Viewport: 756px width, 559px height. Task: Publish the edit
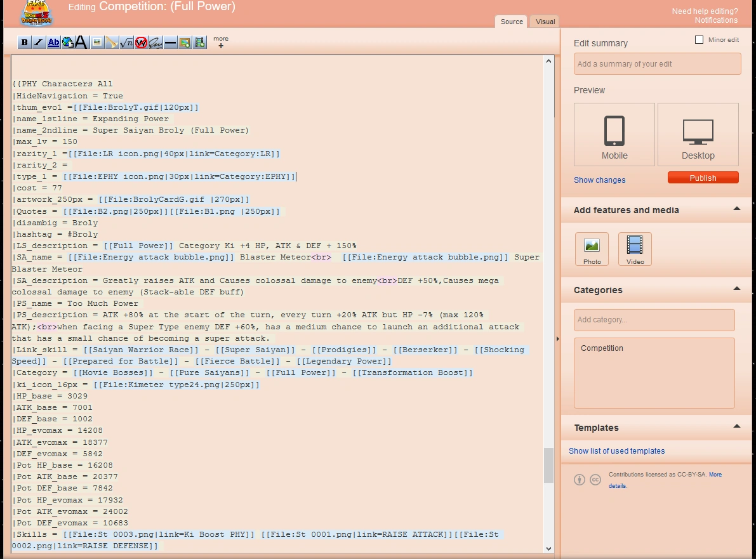(x=703, y=178)
